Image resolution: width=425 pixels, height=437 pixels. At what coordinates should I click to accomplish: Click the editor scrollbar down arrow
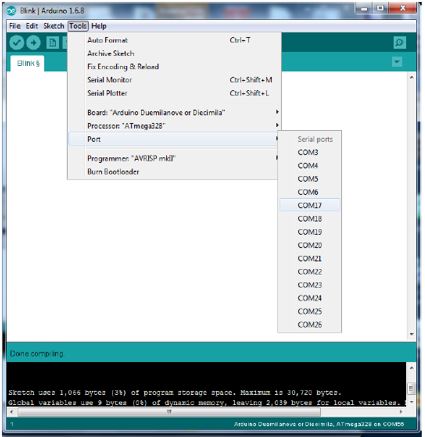[412, 334]
